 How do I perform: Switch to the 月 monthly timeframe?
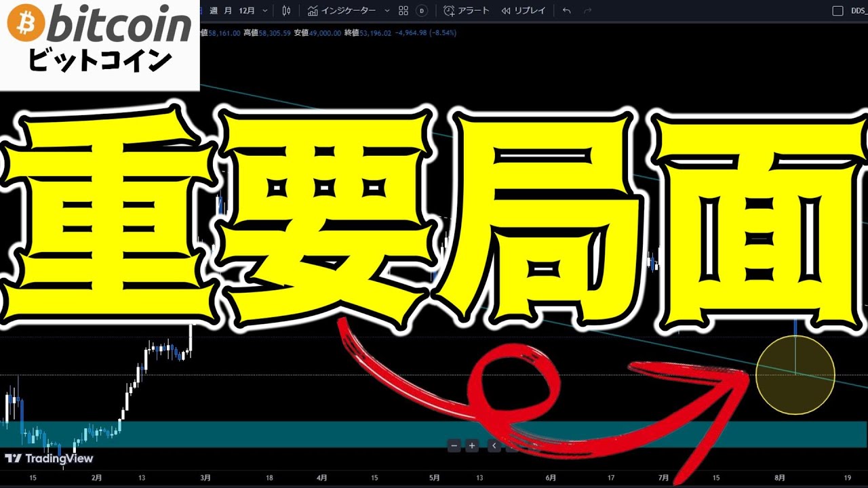(229, 11)
